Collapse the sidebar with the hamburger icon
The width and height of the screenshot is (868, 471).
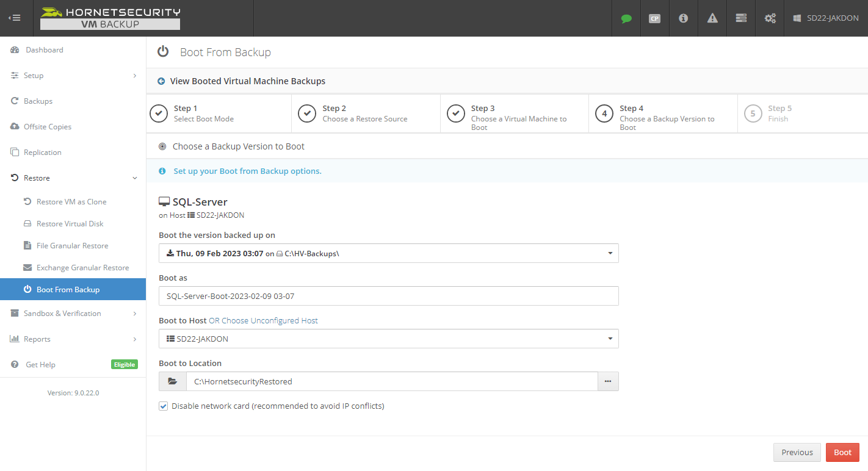15,18
